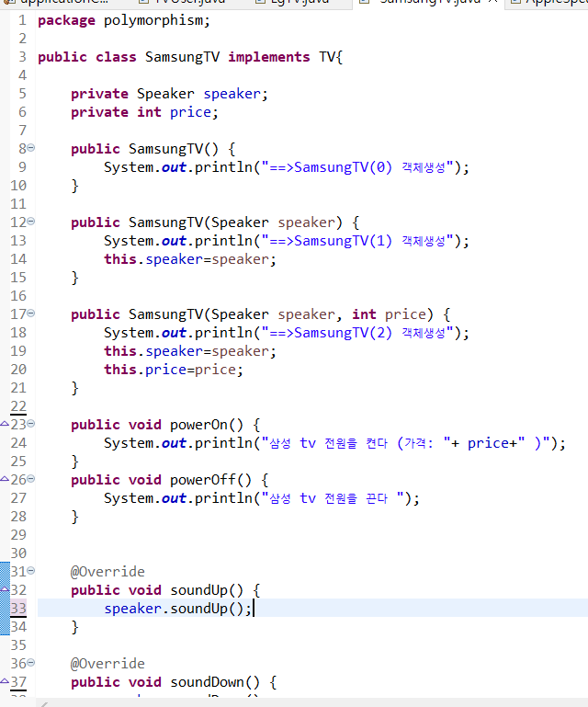The image size is (588, 707).
Task: Collapse the SamsungTV() constructor at line 8
Action: point(31,147)
